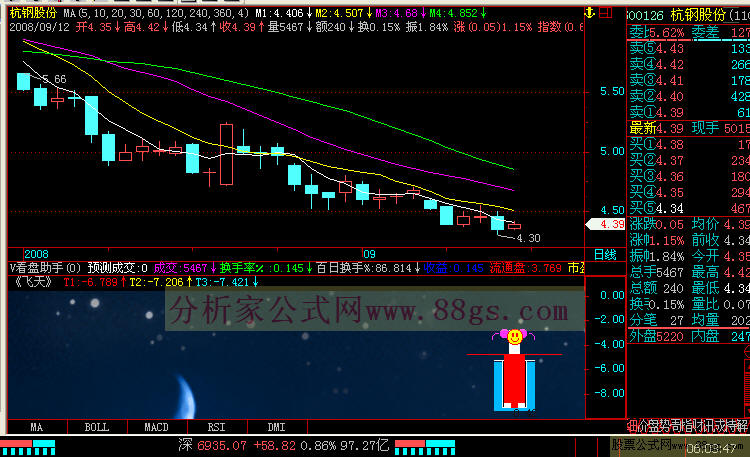The image size is (750, 457).
Task: Select the 买③ 4.36 order row
Action: [x=688, y=177]
